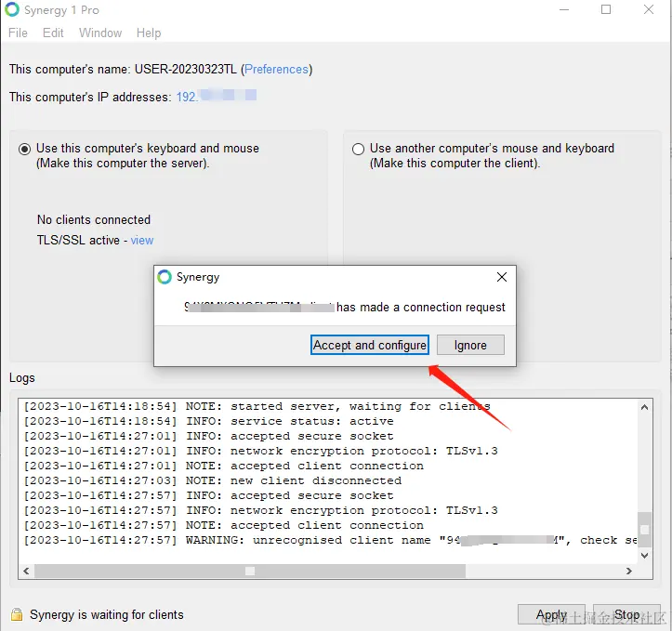This screenshot has width=672, height=631.
Task: Close the Synergy 1 Pro window
Action: (649, 9)
